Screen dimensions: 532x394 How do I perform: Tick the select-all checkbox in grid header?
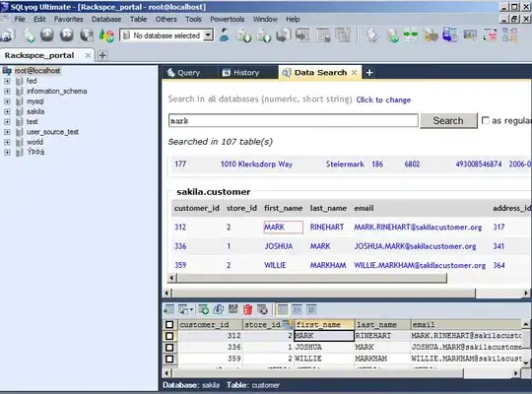coord(169,325)
